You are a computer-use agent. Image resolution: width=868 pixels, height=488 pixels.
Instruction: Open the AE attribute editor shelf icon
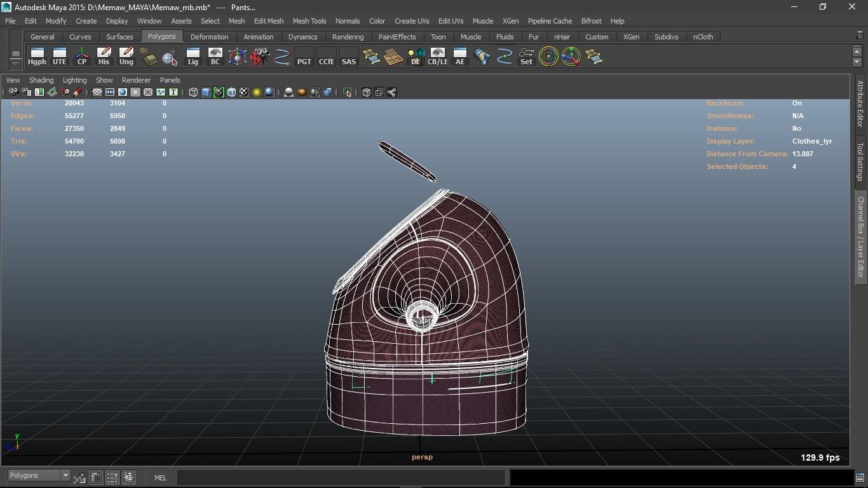point(459,57)
